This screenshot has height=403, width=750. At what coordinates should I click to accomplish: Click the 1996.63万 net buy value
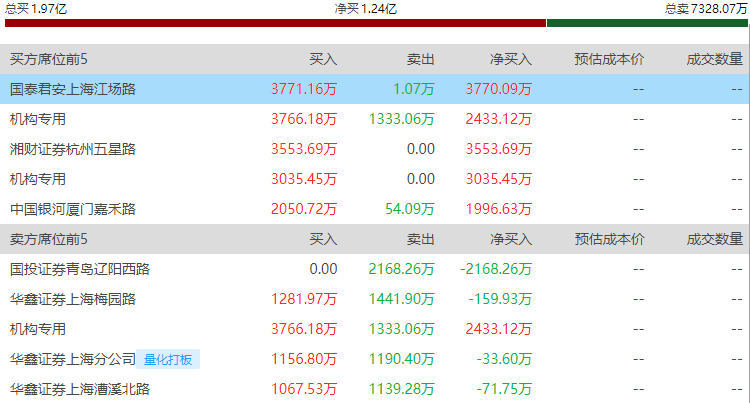pyautogui.click(x=499, y=209)
